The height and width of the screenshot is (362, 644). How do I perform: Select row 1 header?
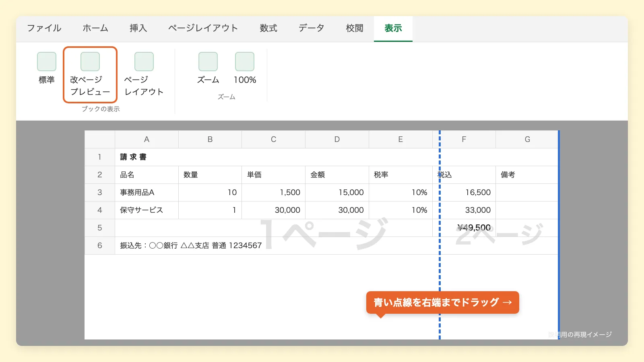pyautogui.click(x=100, y=157)
